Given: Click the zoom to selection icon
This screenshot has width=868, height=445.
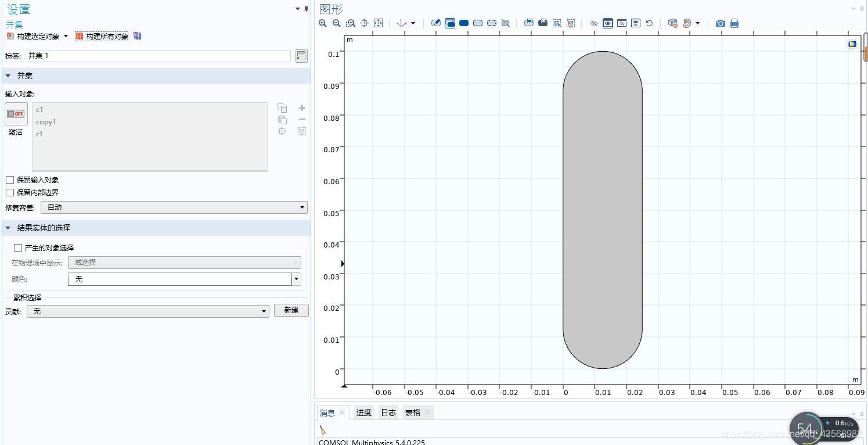Looking at the screenshot, I should 365,23.
